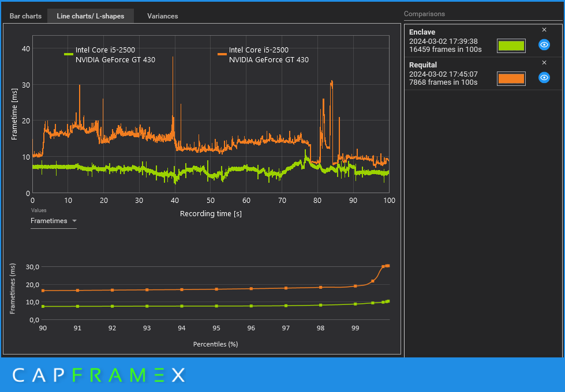Click the orange 99th percentile data point
Screen dimensions: 565x392
tap(356, 286)
